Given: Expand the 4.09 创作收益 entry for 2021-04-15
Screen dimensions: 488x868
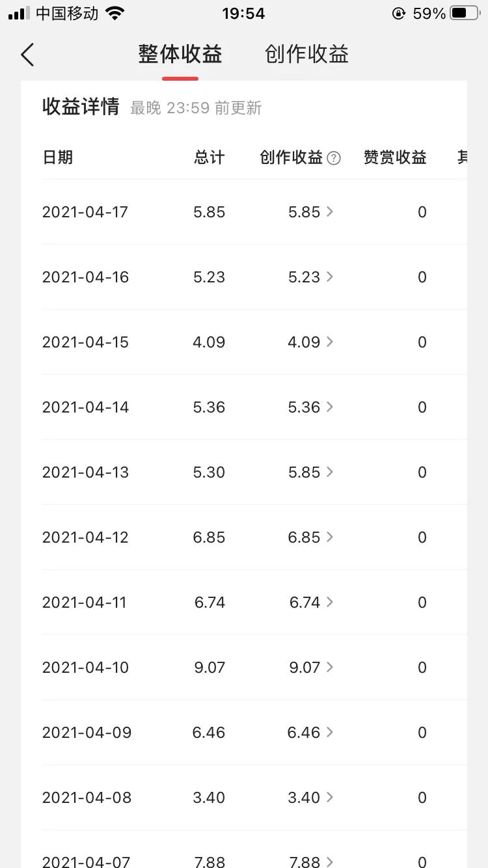Looking at the screenshot, I should coord(329,342).
